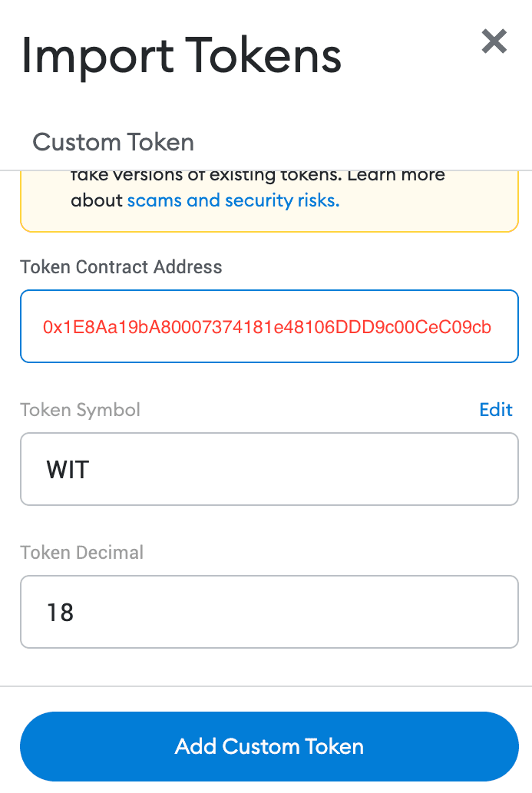Click Edit next to Token Symbol

click(x=496, y=410)
